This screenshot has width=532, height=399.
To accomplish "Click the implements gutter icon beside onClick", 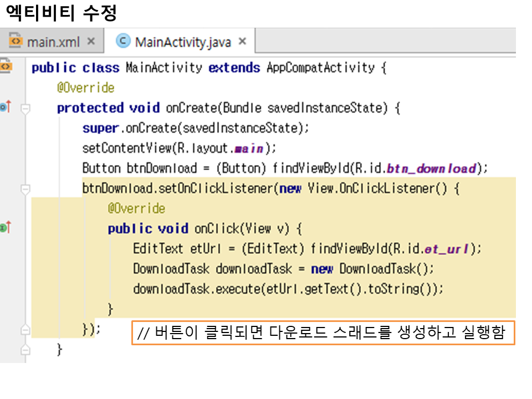I will (x=6, y=227).
